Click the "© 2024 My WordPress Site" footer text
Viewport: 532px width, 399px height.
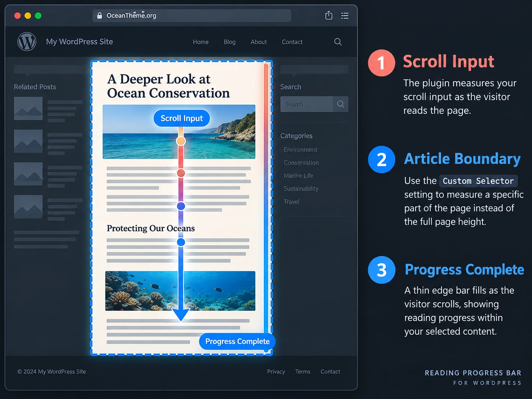(x=51, y=371)
